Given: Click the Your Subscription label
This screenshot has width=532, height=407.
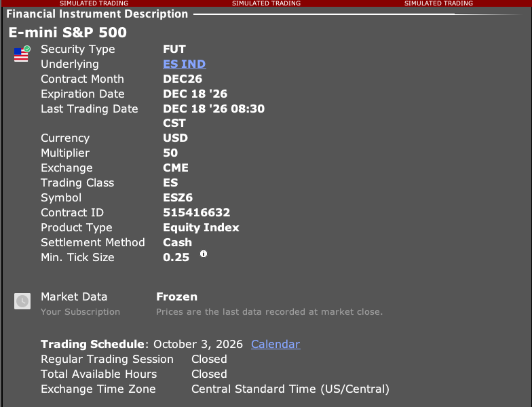Looking at the screenshot, I should 80,312.
